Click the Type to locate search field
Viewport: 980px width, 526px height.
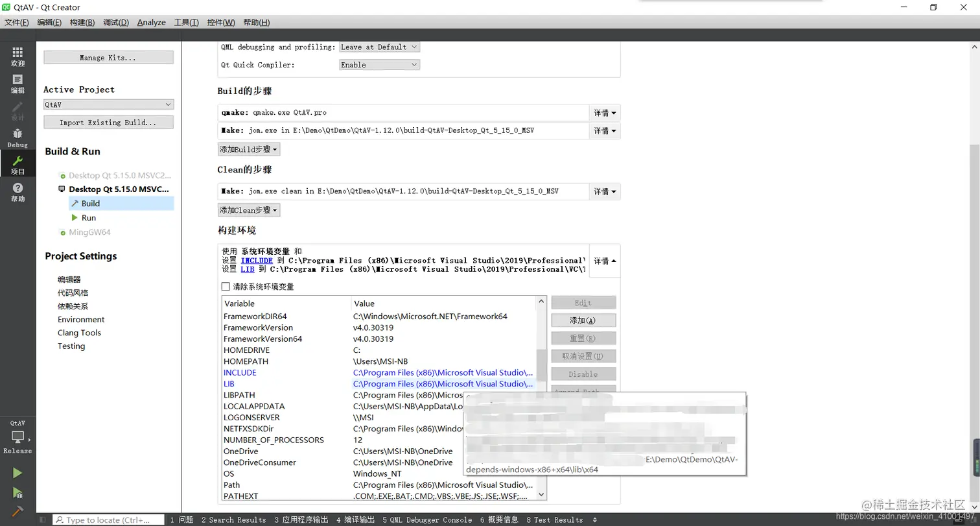(109, 520)
